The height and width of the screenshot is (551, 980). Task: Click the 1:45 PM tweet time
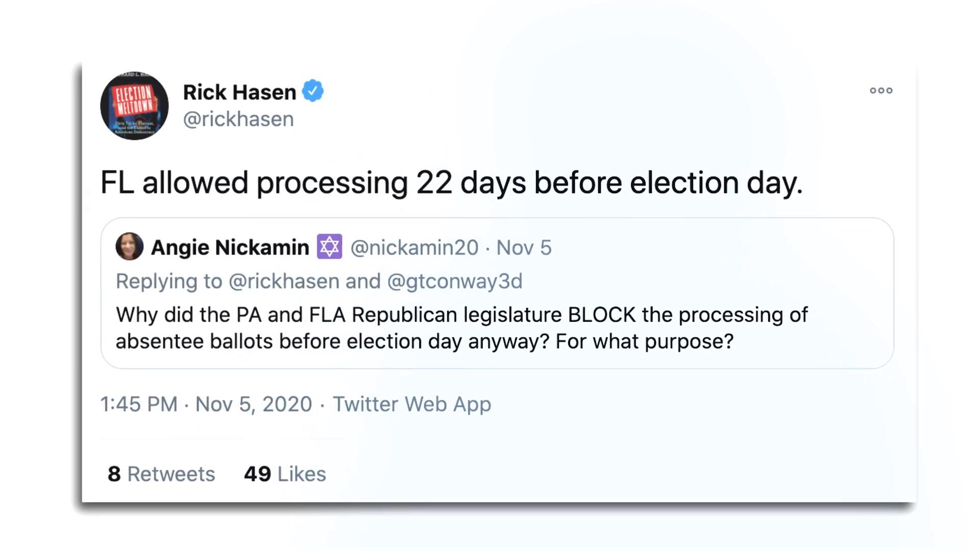[x=139, y=404]
